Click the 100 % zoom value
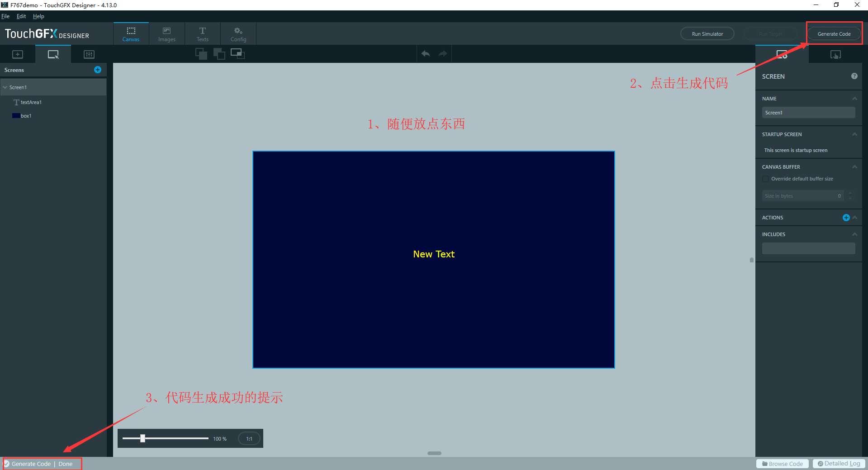Image resolution: width=868 pixels, height=470 pixels. point(220,439)
